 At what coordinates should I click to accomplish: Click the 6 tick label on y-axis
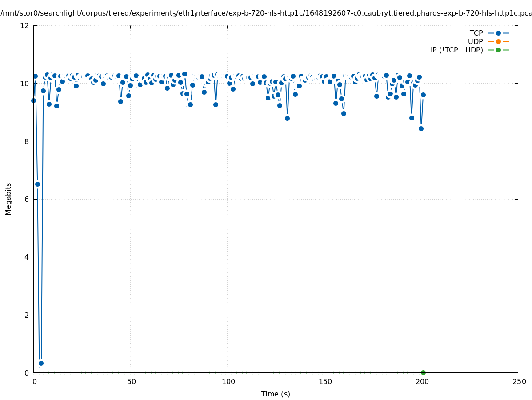point(26,199)
